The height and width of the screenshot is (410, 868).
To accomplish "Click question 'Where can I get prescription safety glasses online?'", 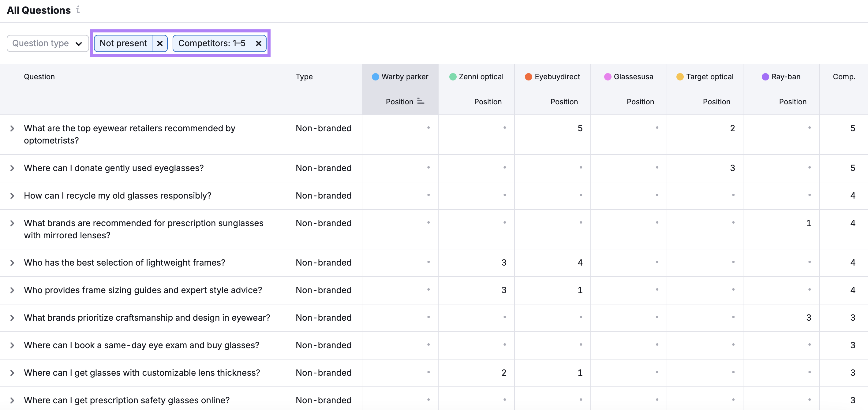I will 127,401.
